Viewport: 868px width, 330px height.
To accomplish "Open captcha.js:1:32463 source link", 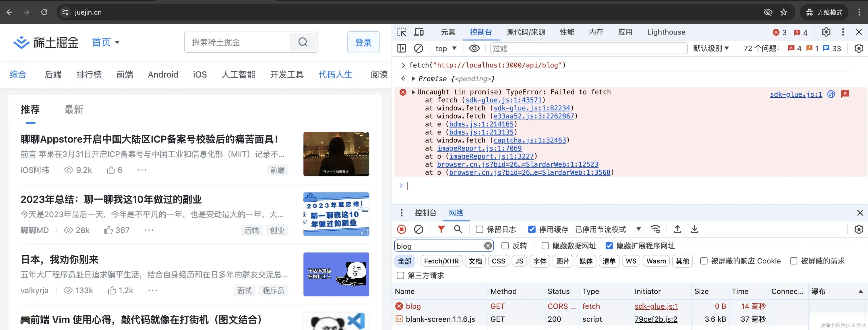I will pos(530,140).
